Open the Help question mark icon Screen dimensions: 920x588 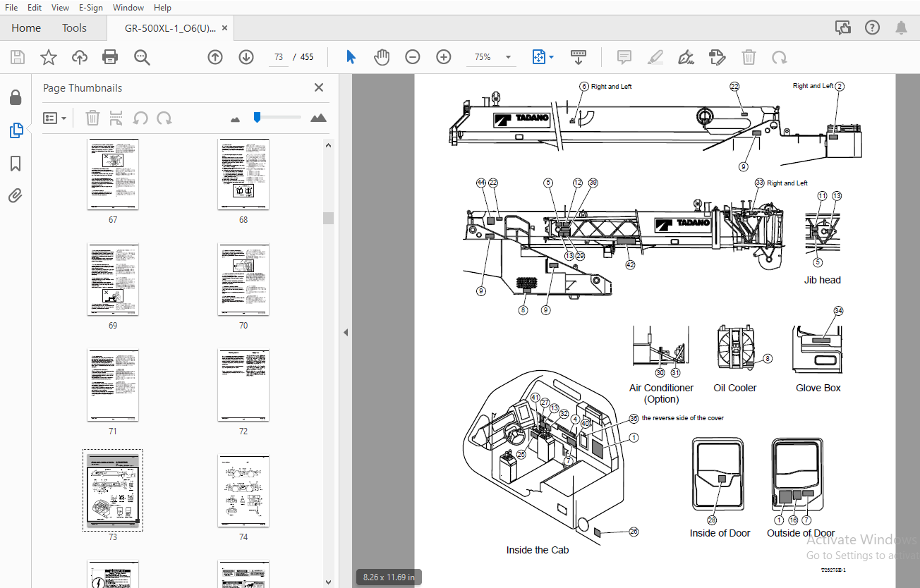point(873,28)
